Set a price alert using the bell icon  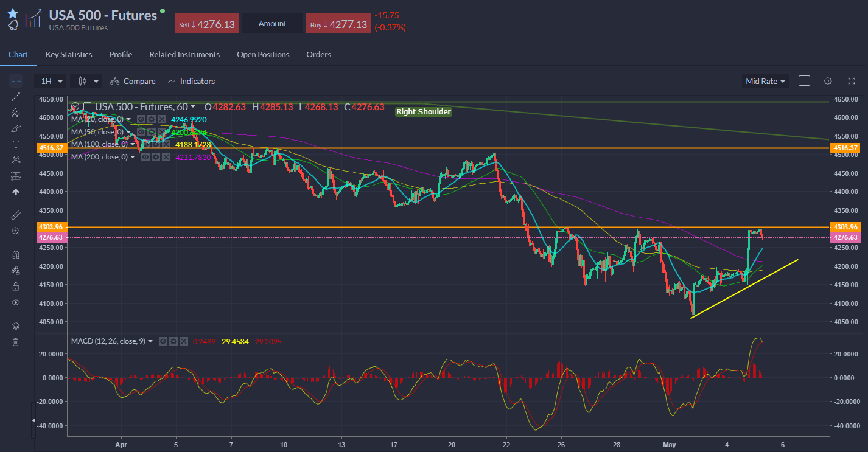pyautogui.click(x=13, y=25)
